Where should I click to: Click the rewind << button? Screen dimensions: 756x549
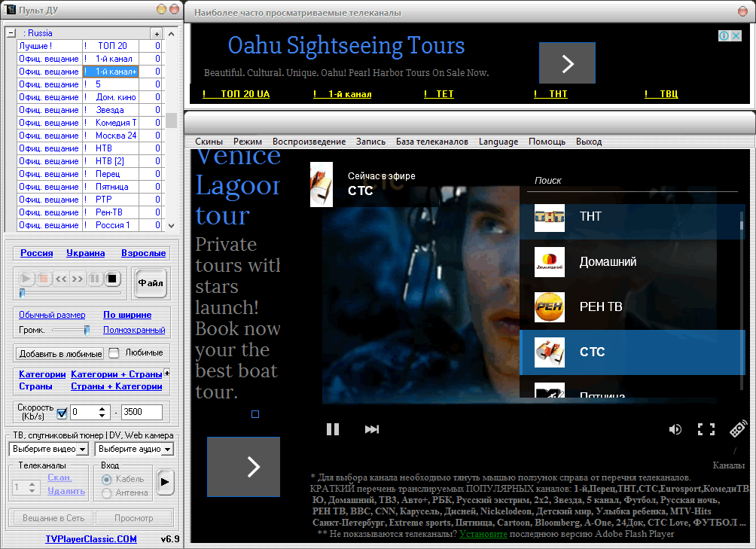tap(61, 279)
